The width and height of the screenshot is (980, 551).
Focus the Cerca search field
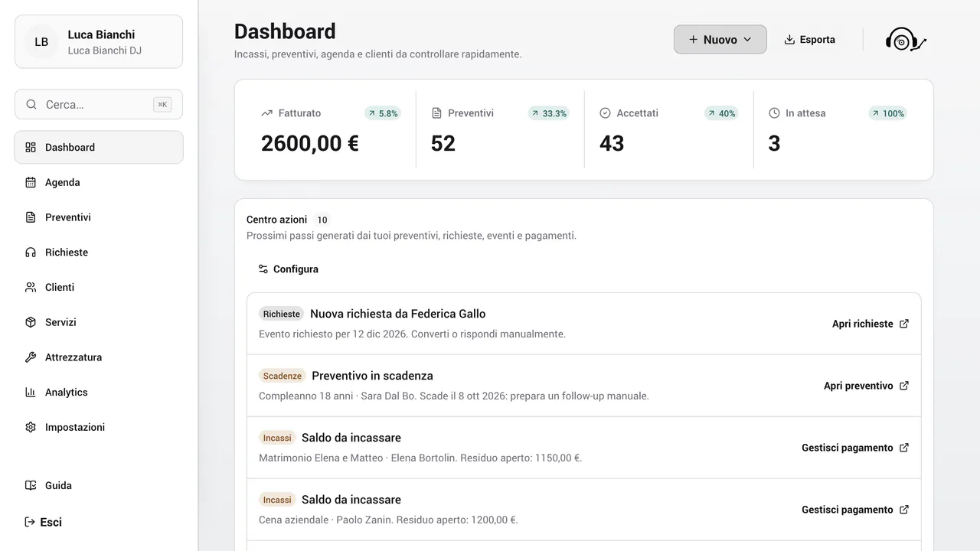coord(99,104)
